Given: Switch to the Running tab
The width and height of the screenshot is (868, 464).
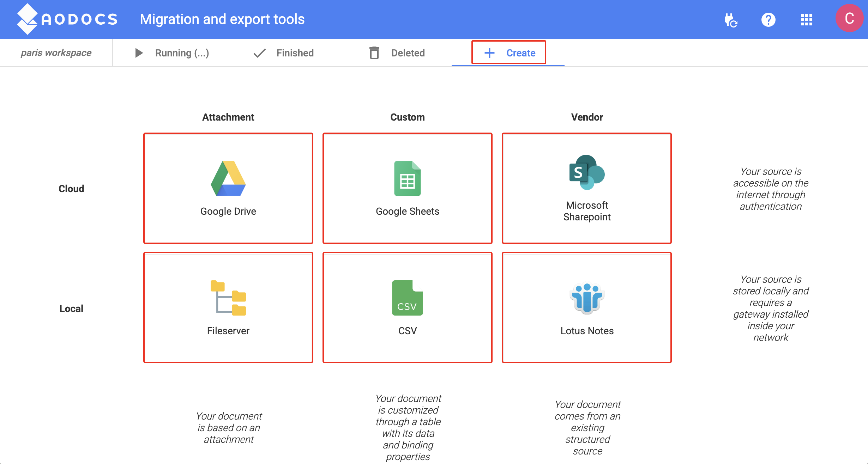Looking at the screenshot, I should tap(172, 53).
